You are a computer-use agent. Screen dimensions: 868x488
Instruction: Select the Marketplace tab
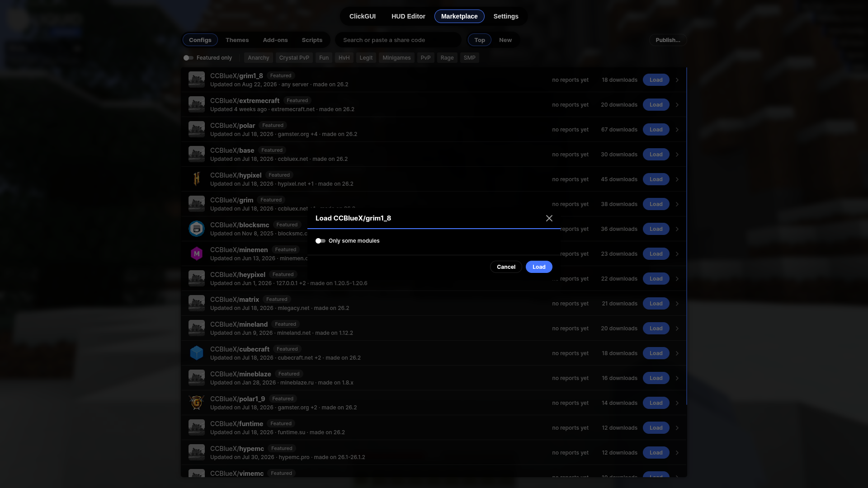coord(459,16)
